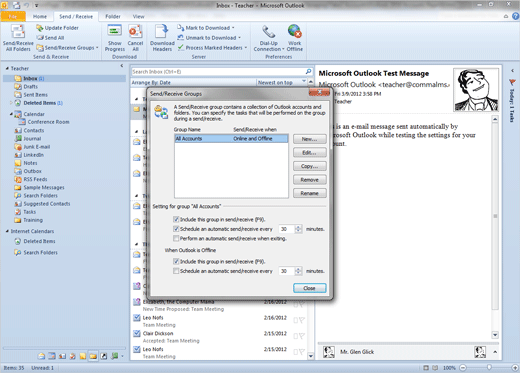Screen dimensions: 520x373
Task: Open the Show Progress icon
Action: click(114, 32)
